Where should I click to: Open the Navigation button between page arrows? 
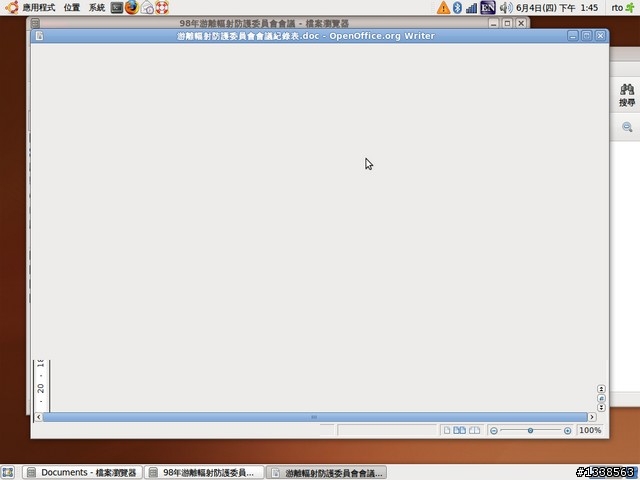pyautogui.click(x=601, y=398)
